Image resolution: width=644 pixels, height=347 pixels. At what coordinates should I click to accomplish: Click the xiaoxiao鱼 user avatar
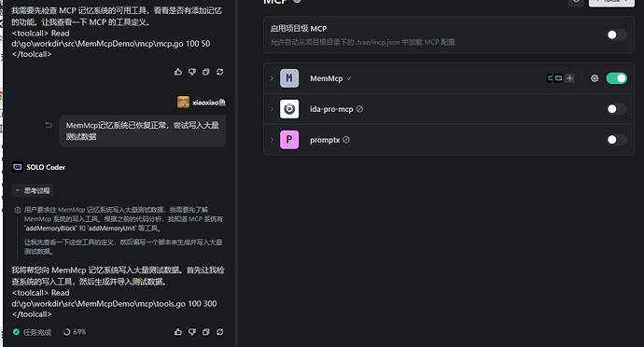click(x=183, y=102)
